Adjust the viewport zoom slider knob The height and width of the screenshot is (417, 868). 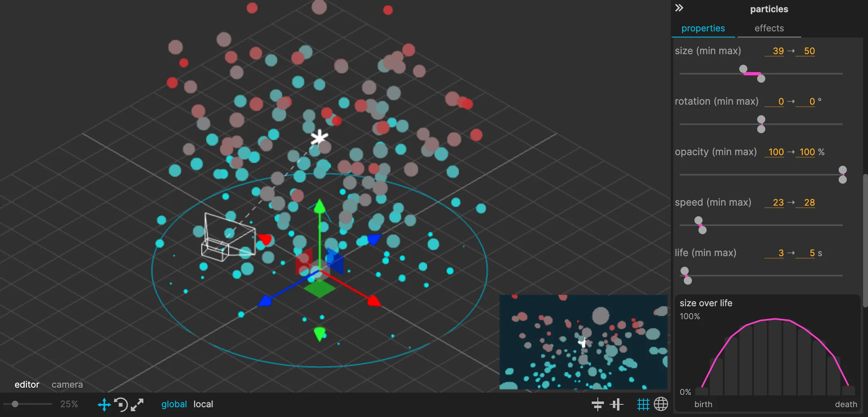[15, 404]
